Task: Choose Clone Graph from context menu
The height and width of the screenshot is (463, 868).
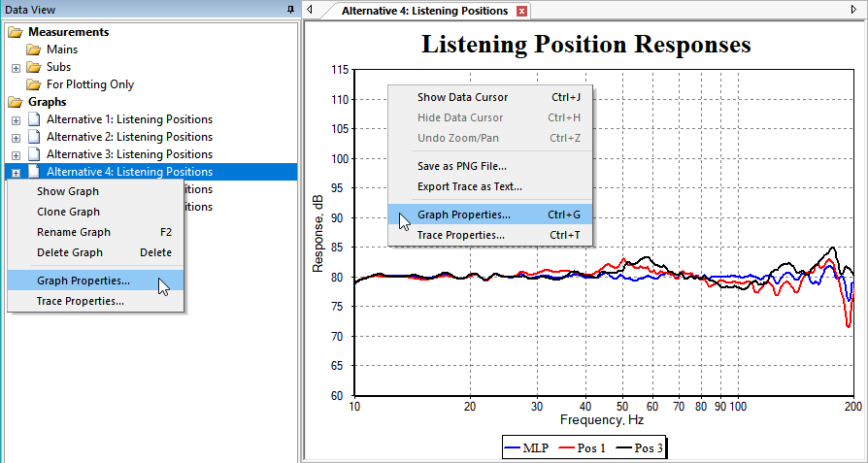Action: click(x=95, y=212)
